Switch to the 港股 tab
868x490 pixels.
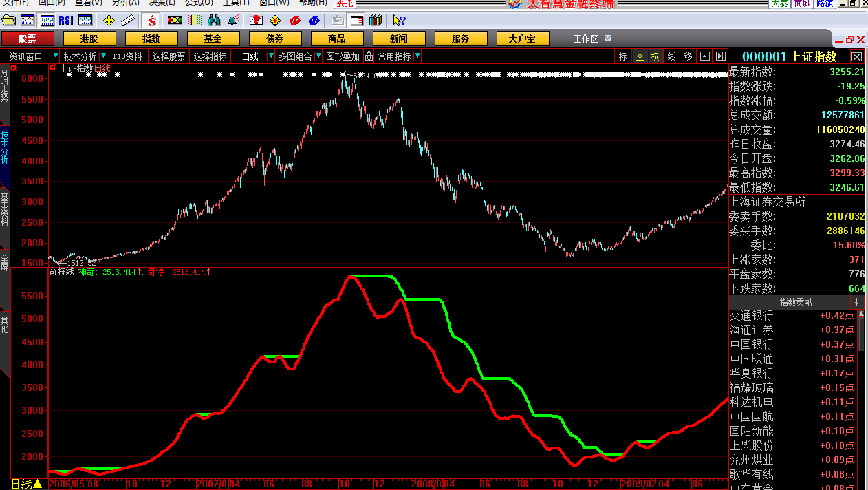pyautogui.click(x=89, y=39)
